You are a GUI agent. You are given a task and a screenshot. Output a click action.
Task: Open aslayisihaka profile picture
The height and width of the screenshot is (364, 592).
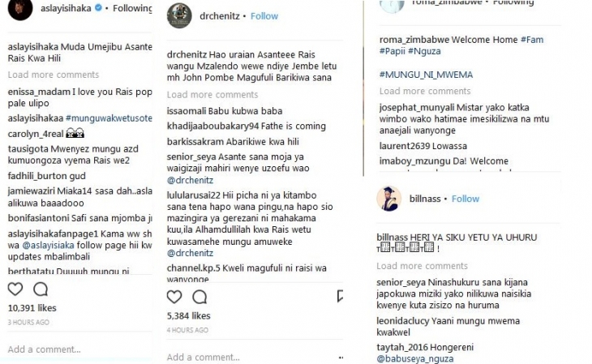pyautogui.click(x=20, y=8)
